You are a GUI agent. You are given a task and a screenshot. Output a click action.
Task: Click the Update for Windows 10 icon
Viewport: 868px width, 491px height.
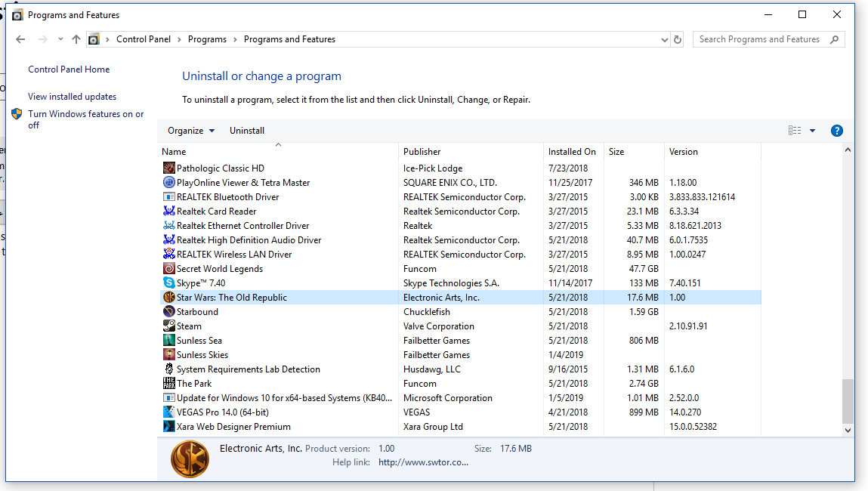pyautogui.click(x=168, y=397)
